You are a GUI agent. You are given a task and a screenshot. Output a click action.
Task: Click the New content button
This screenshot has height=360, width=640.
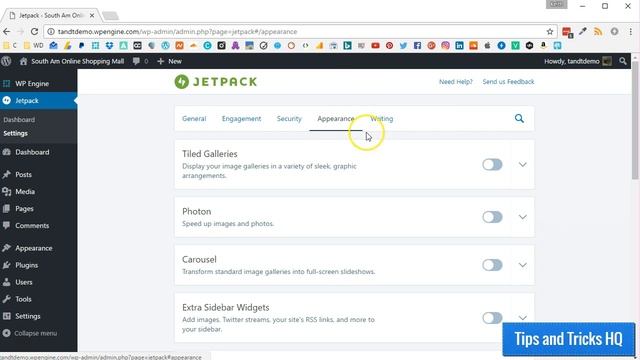(169, 61)
